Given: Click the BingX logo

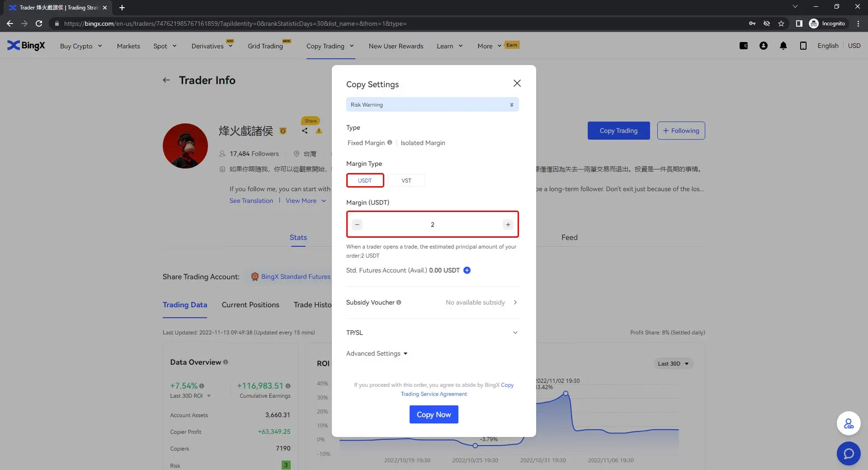Looking at the screenshot, I should pos(26,46).
